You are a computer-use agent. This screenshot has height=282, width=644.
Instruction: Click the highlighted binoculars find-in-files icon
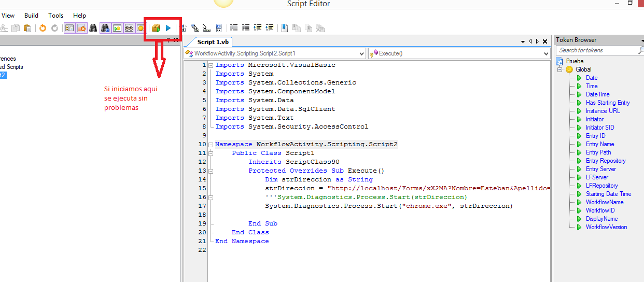(105, 28)
